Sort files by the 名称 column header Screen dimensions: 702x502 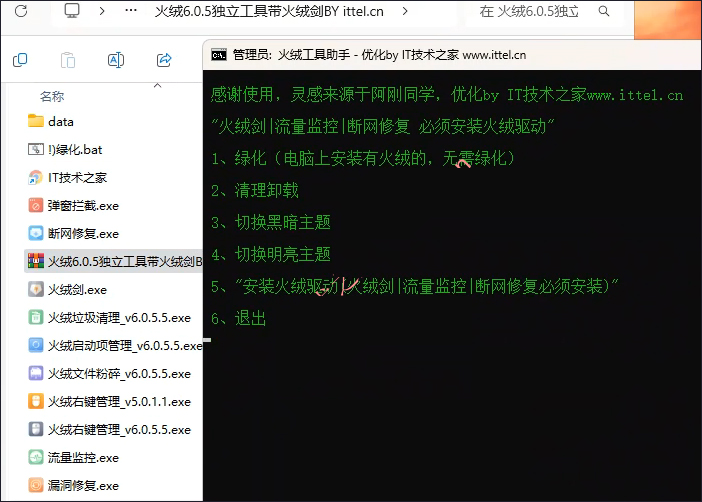click(x=52, y=96)
